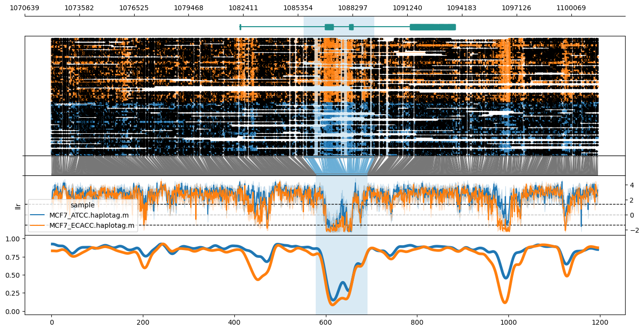644x331 pixels.
Task: Click the llr axis label
Action: (18, 205)
